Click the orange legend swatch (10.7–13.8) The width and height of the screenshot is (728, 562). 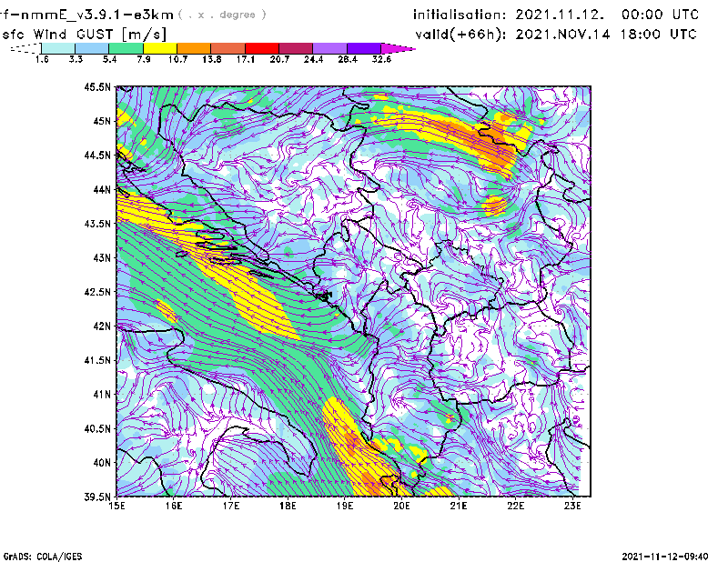point(194,48)
